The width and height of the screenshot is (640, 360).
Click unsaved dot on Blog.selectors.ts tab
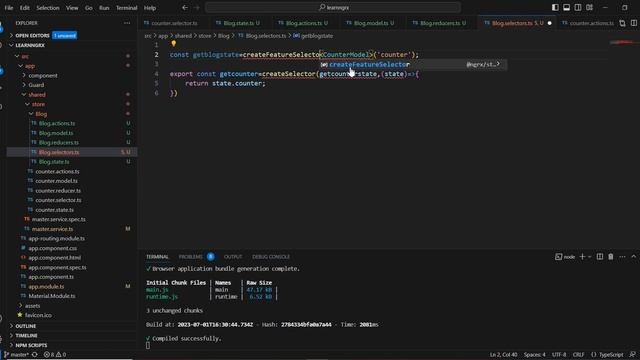point(549,23)
